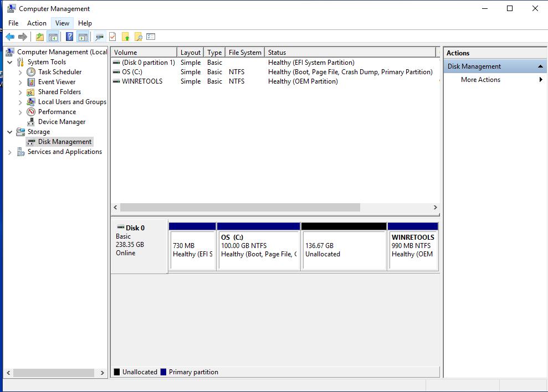
Task: Click the Up One Level folder icon
Action: coord(40,37)
